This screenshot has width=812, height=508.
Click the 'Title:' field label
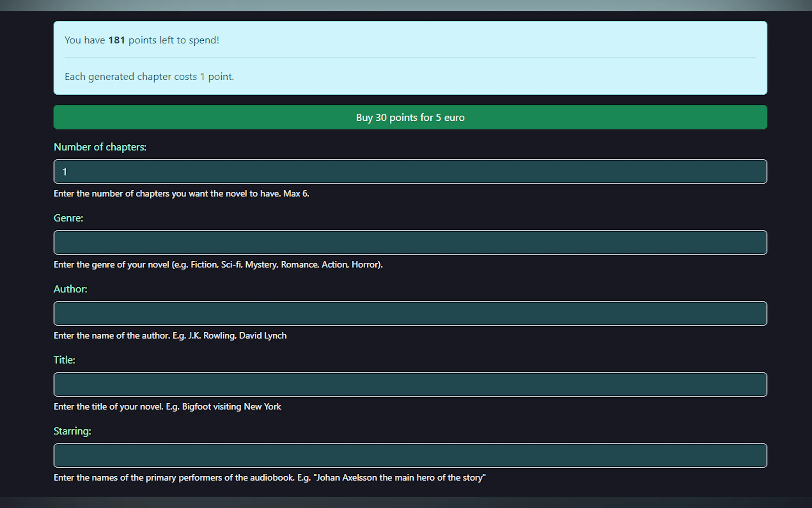point(65,360)
